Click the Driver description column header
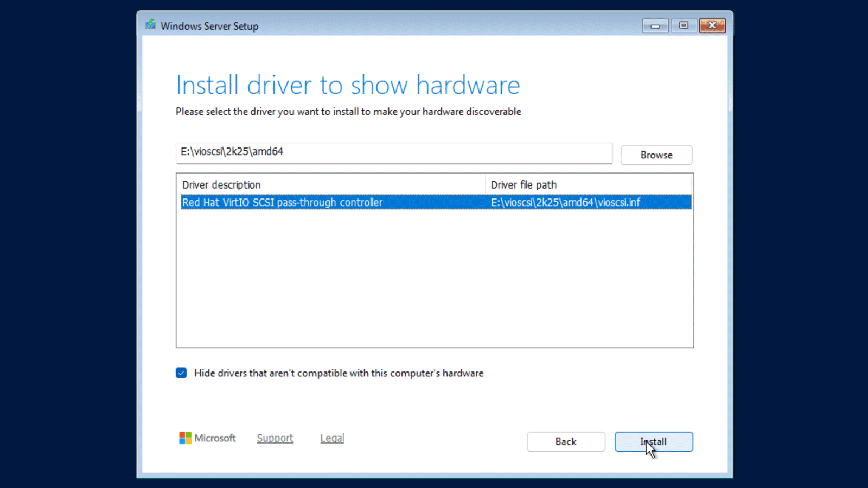The height and width of the screenshot is (488, 868). pos(331,184)
